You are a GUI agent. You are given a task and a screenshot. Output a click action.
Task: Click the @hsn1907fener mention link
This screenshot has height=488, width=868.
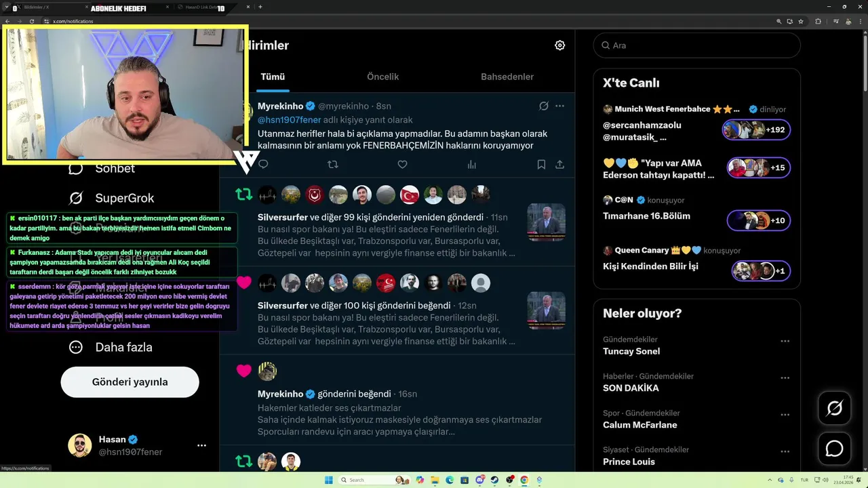289,120
